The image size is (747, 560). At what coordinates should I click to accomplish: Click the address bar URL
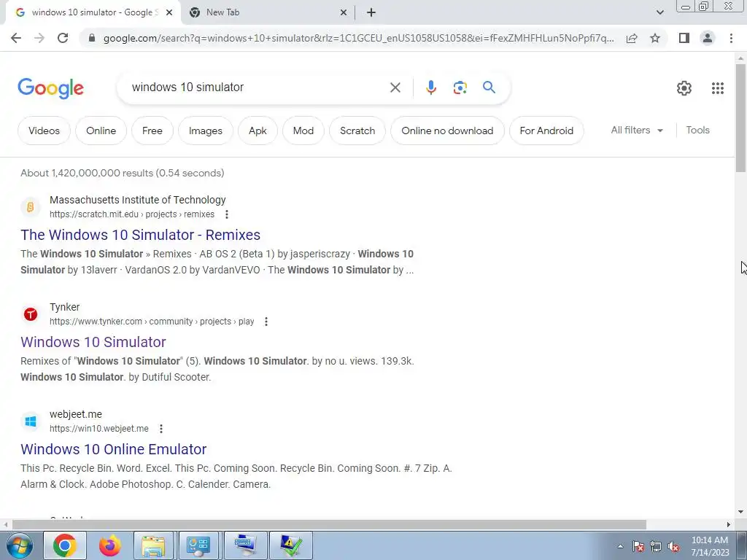(358, 38)
